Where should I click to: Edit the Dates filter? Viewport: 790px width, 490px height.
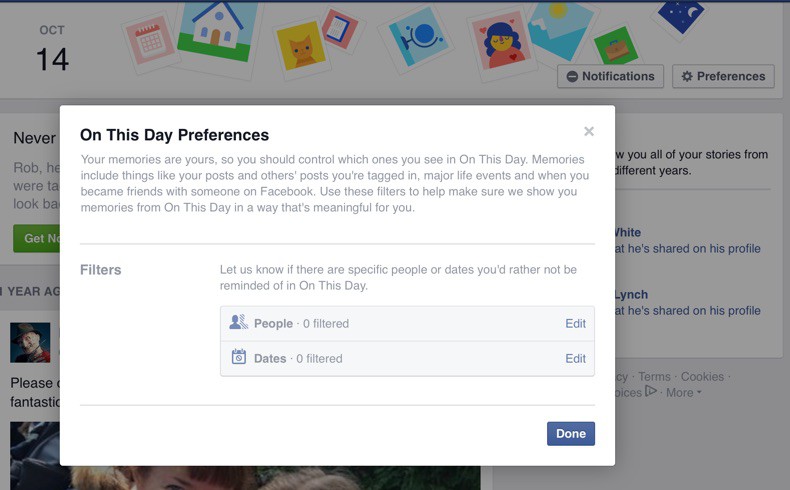[575, 358]
